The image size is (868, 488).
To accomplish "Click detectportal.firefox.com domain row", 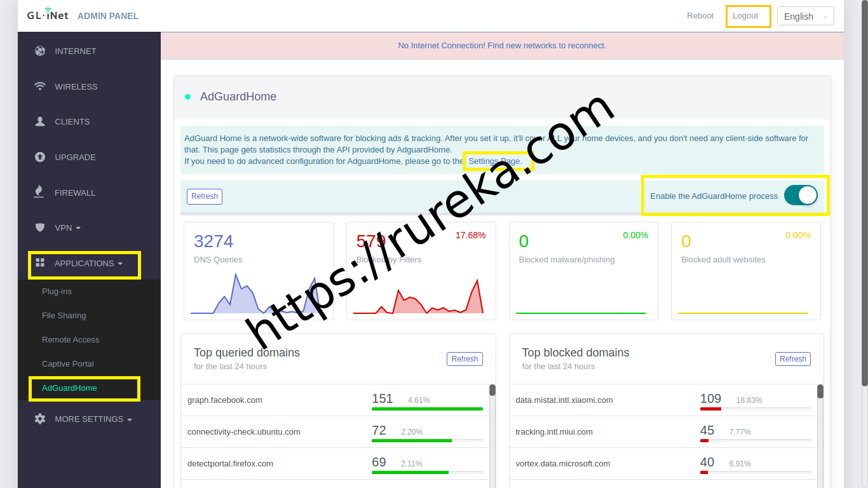I will (x=335, y=464).
